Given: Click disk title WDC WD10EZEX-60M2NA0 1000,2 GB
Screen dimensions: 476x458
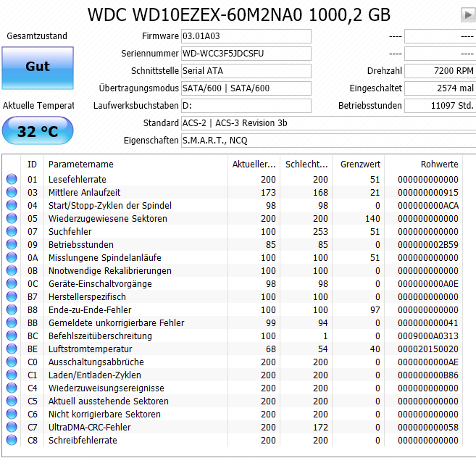Looking at the screenshot, I should [239, 14].
